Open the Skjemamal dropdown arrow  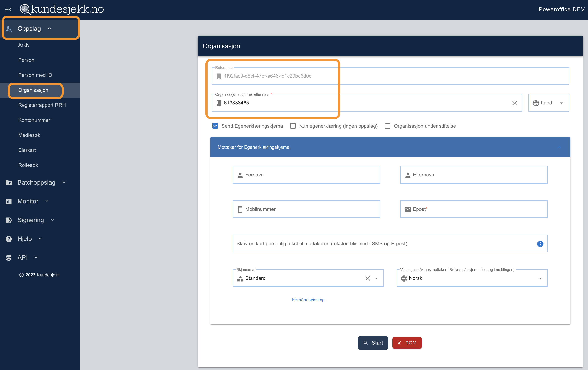(376, 278)
